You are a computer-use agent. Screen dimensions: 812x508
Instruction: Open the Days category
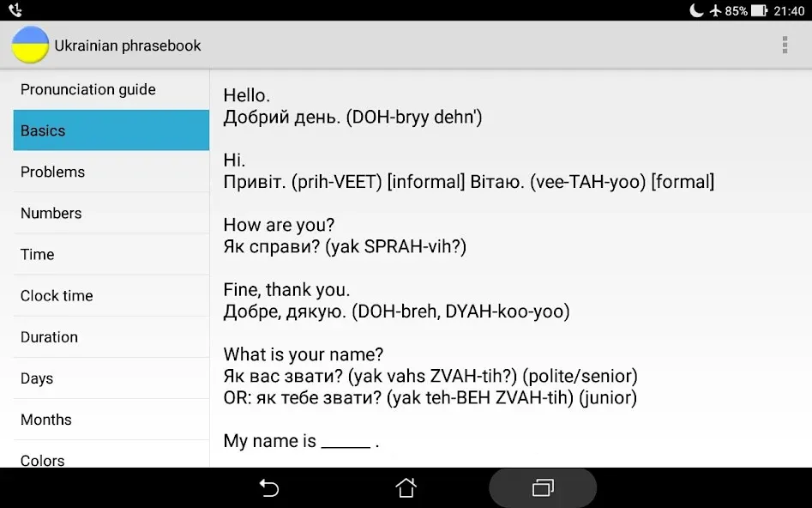[x=111, y=378]
